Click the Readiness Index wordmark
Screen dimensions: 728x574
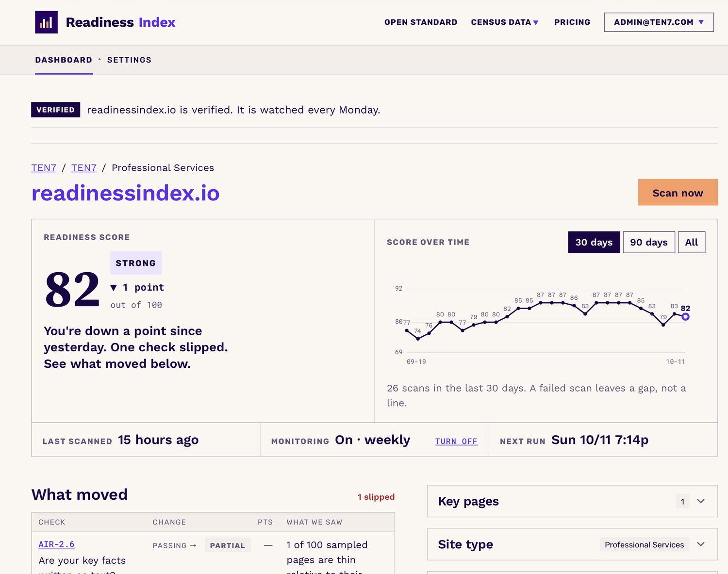click(x=120, y=22)
